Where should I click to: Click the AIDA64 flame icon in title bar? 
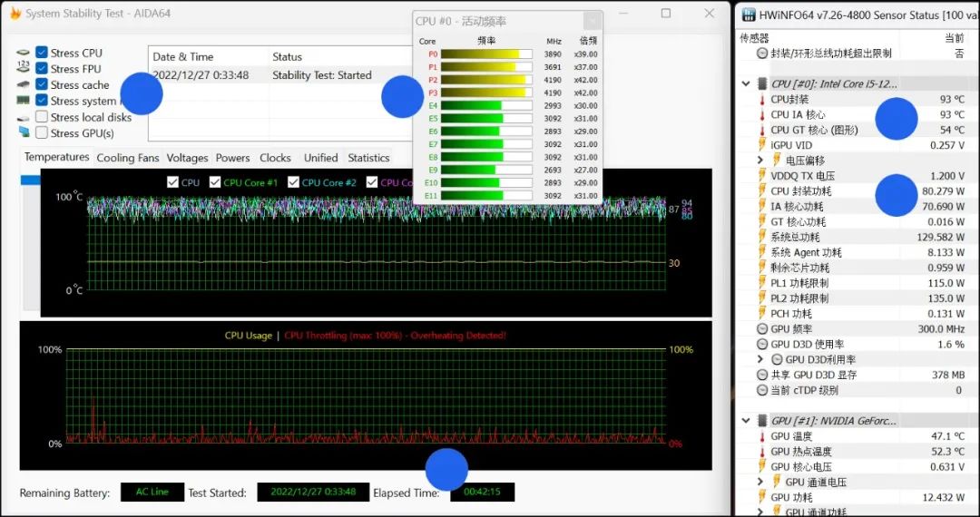pos(15,14)
